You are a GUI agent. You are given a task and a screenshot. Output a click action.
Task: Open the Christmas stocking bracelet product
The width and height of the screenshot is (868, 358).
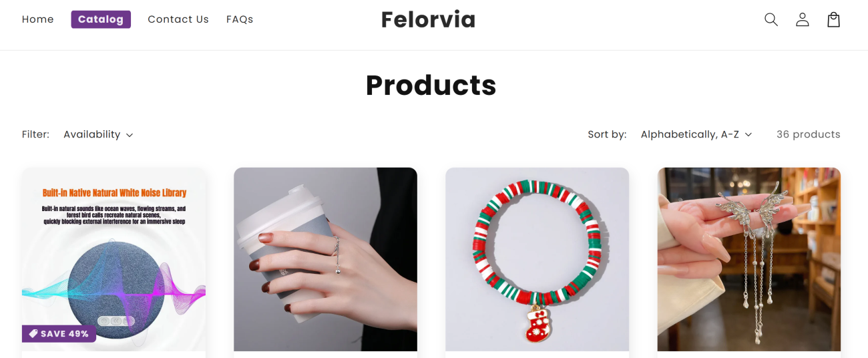[x=537, y=259]
